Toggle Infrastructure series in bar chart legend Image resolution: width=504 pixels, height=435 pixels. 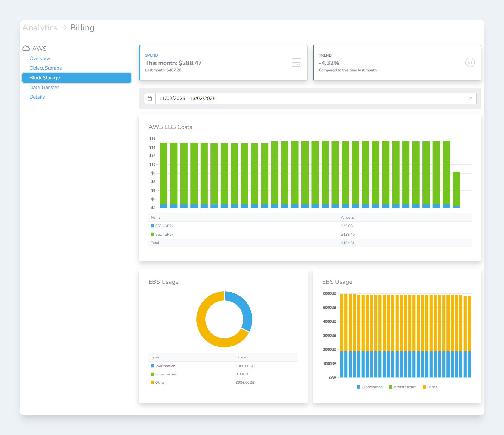click(x=403, y=387)
